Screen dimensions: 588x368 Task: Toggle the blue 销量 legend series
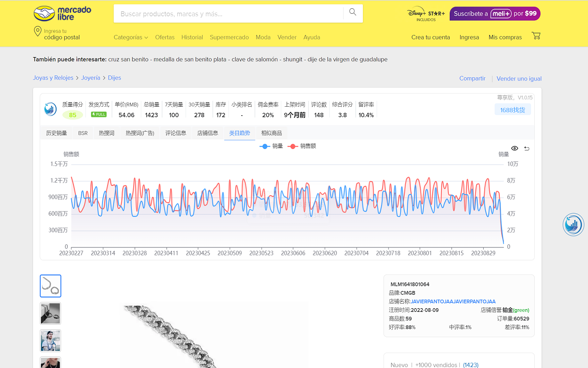coord(271,146)
